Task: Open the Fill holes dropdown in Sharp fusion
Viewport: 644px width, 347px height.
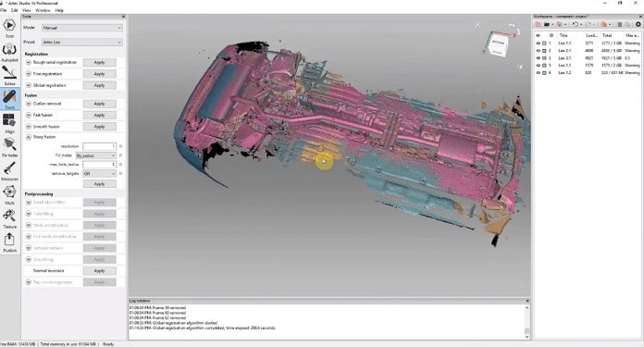Action: click(x=95, y=155)
